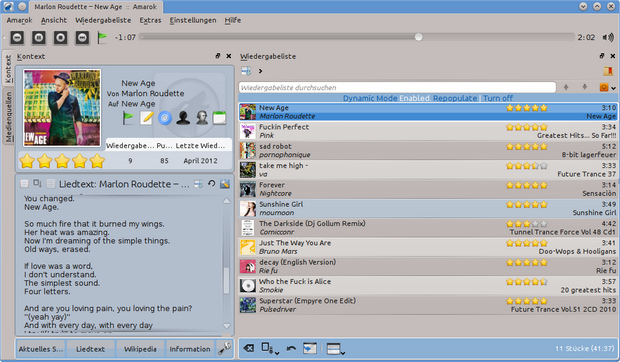Open the playlist bookmarks icon
This screenshot has width=620, height=362.
(x=608, y=71)
